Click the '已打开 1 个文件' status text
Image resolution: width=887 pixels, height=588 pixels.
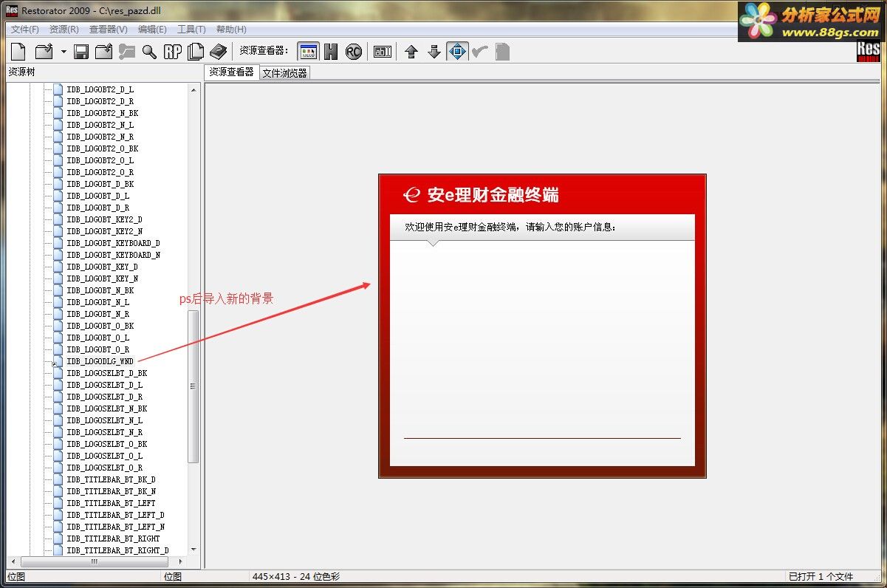click(821, 577)
